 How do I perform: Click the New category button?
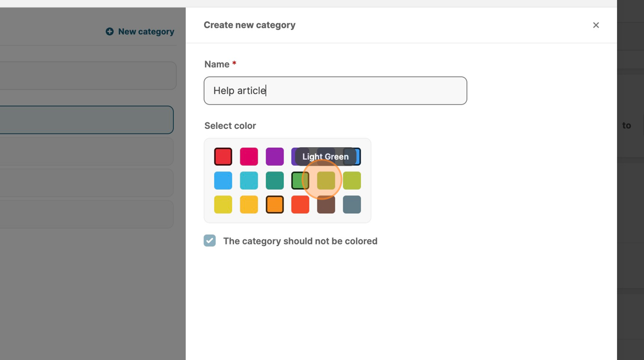[x=140, y=32]
